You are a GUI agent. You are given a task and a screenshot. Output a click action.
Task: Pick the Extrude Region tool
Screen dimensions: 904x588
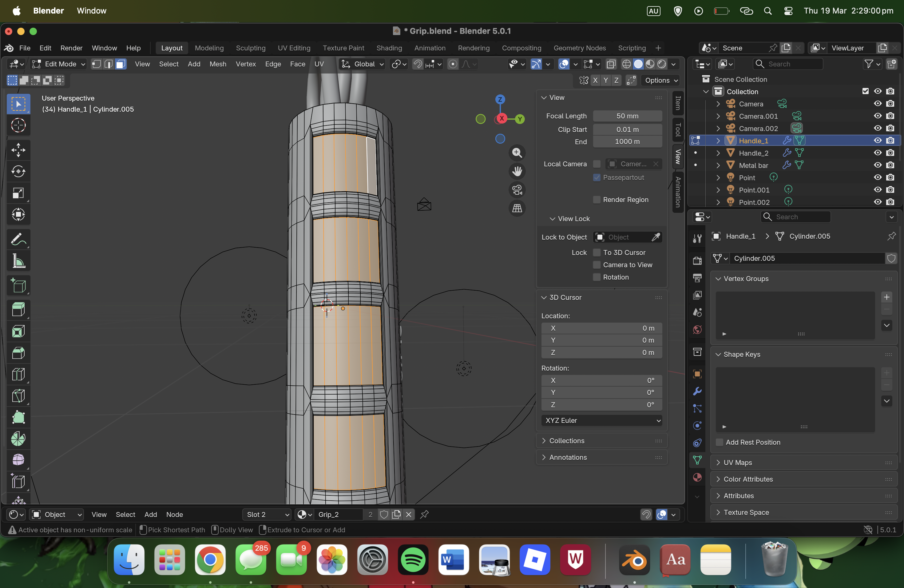click(18, 309)
